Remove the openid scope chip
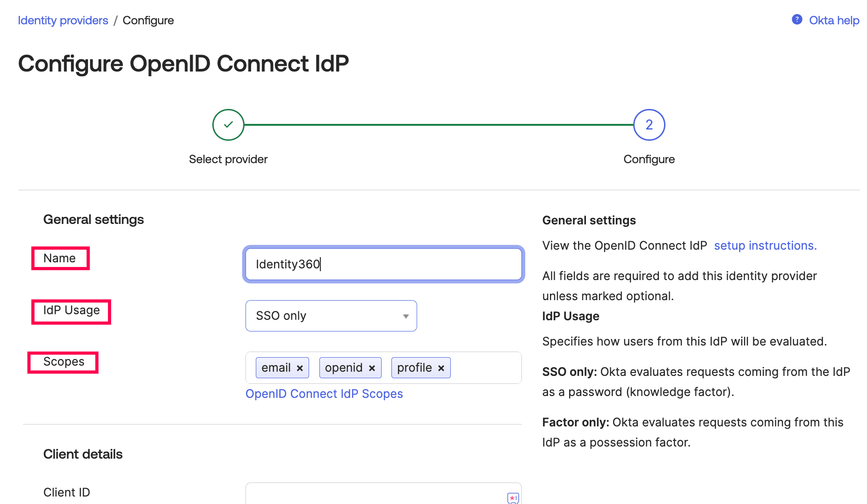The height and width of the screenshot is (504, 867). click(372, 367)
